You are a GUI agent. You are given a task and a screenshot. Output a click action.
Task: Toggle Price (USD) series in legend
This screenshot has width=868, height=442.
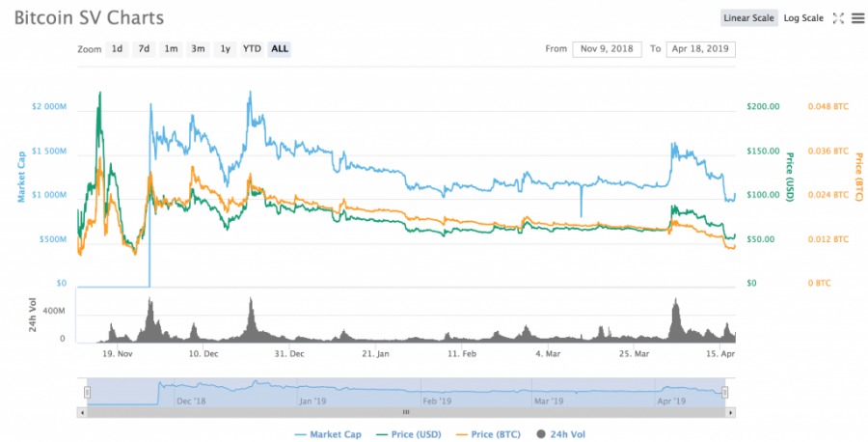[x=409, y=435]
